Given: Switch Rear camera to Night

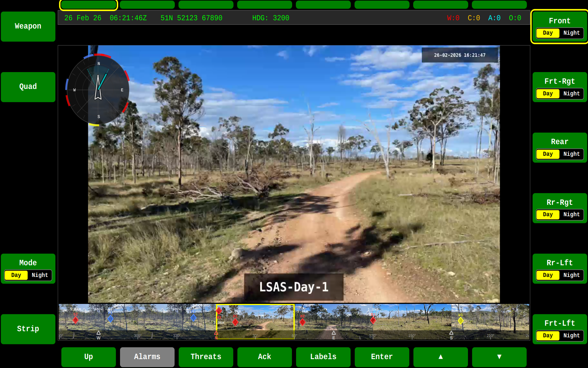Looking at the screenshot, I should coord(571,154).
